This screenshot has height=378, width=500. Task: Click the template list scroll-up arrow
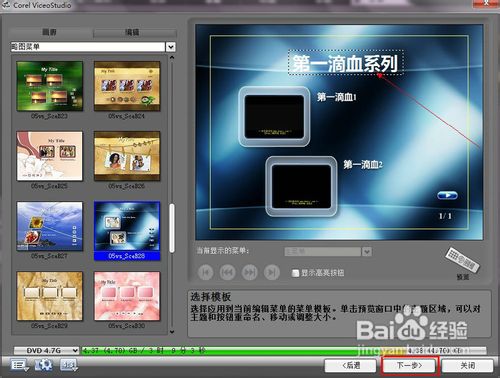(x=172, y=57)
